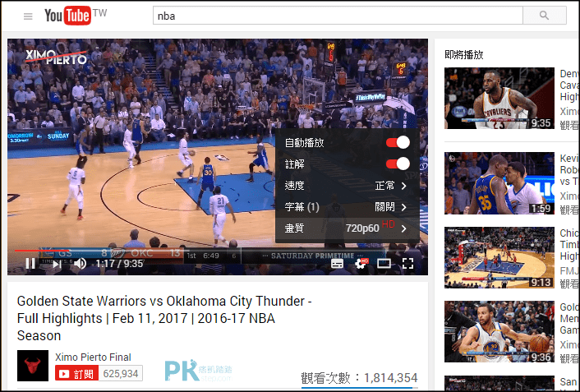Viewport: 580px width, 392px height.
Task: Open Ximo Pierto Final channel avatar
Action: click(33, 366)
